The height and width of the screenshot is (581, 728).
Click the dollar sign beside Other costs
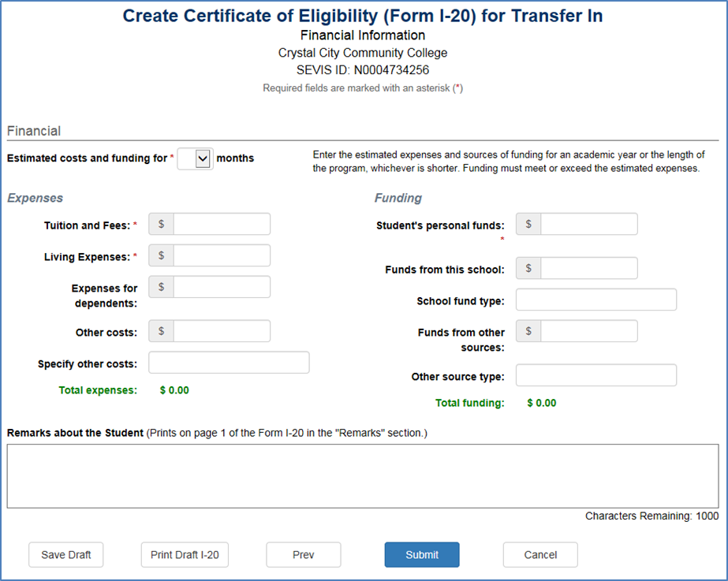pos(161,331)
